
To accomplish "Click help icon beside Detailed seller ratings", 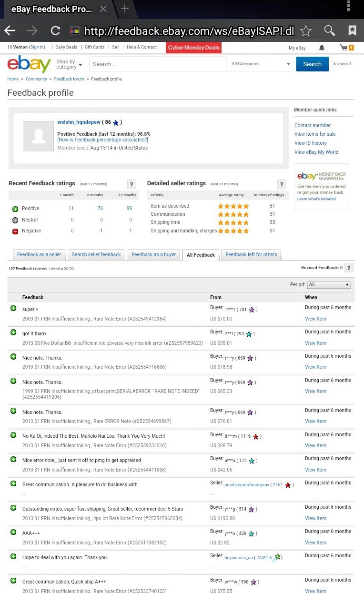I will click(x=282, y=184).
